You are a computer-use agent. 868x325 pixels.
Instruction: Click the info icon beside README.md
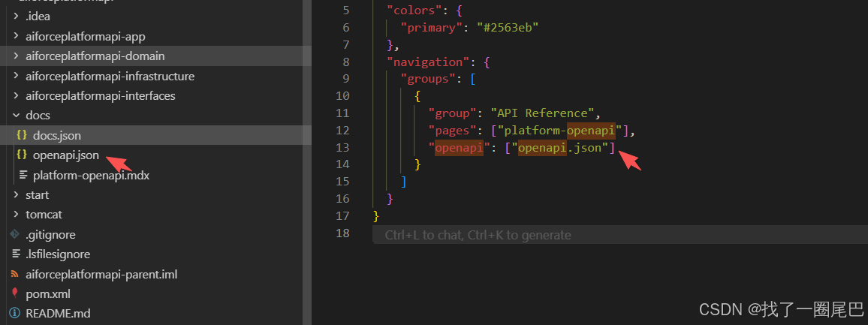(x=15, y=313)
